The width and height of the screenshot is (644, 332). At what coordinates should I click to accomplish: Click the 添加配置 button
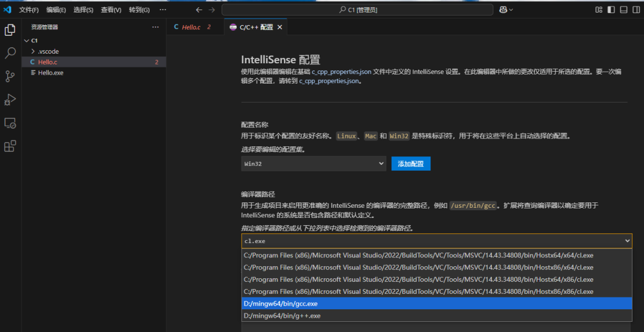(411, 164)
